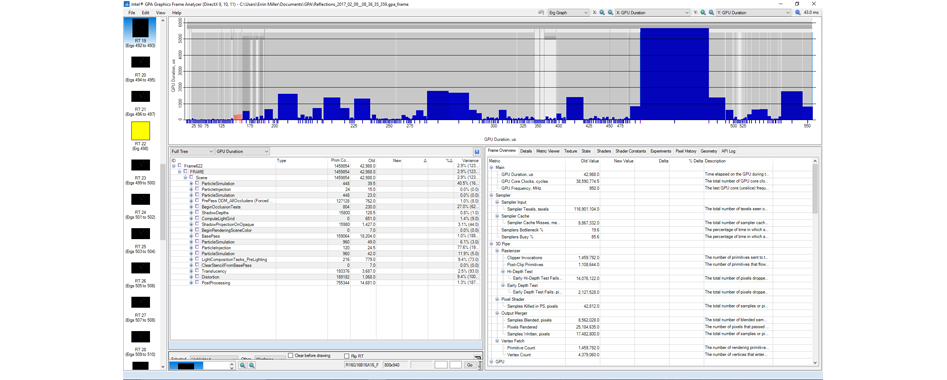
Task: Sort by Old Value column header
Action: tap(589, 161)
